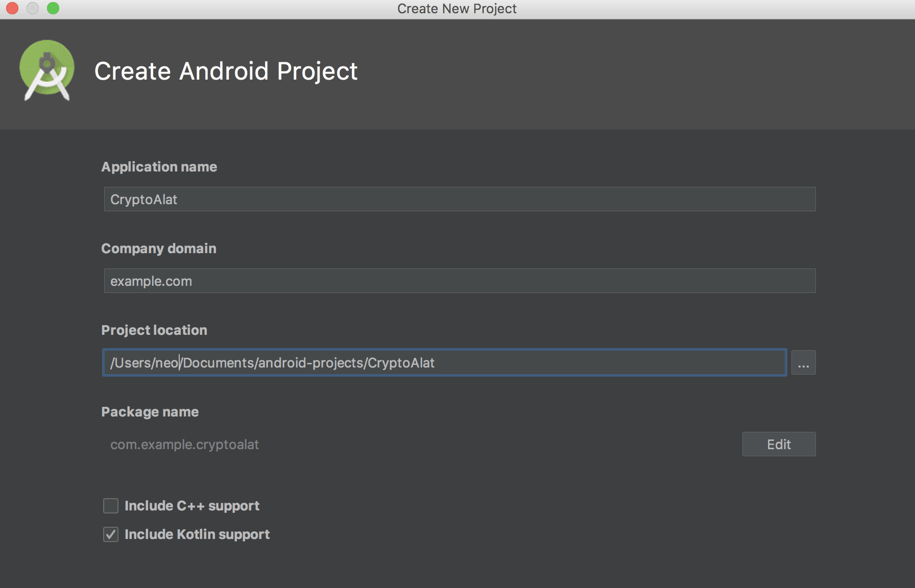Click the Edit button for package name
Viewport: 915px width, 588px height.
778,444
